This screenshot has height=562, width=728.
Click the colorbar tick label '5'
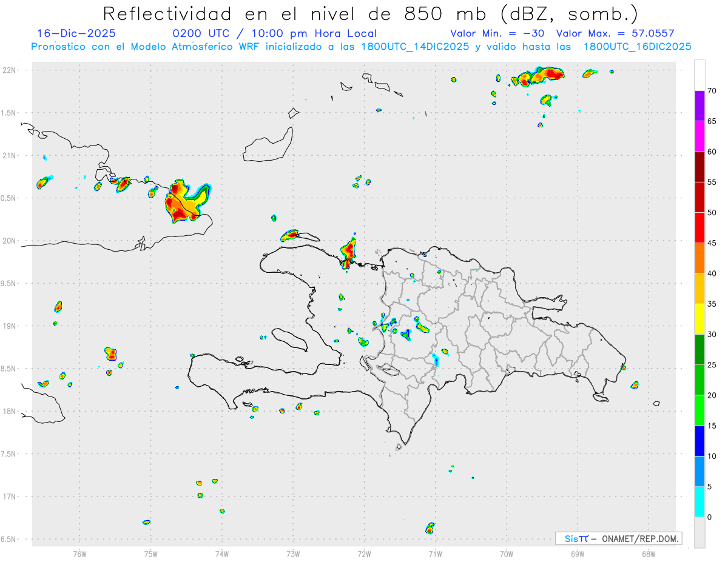tap(709, 486)
